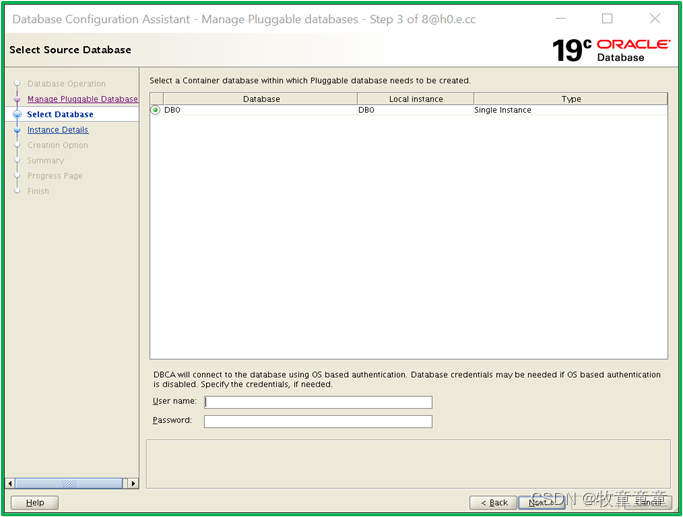Image resolution: width=683 pixels, height=517 pixels.
Task: Click the Select Database step bullet icon
Action: coord(17,115)
